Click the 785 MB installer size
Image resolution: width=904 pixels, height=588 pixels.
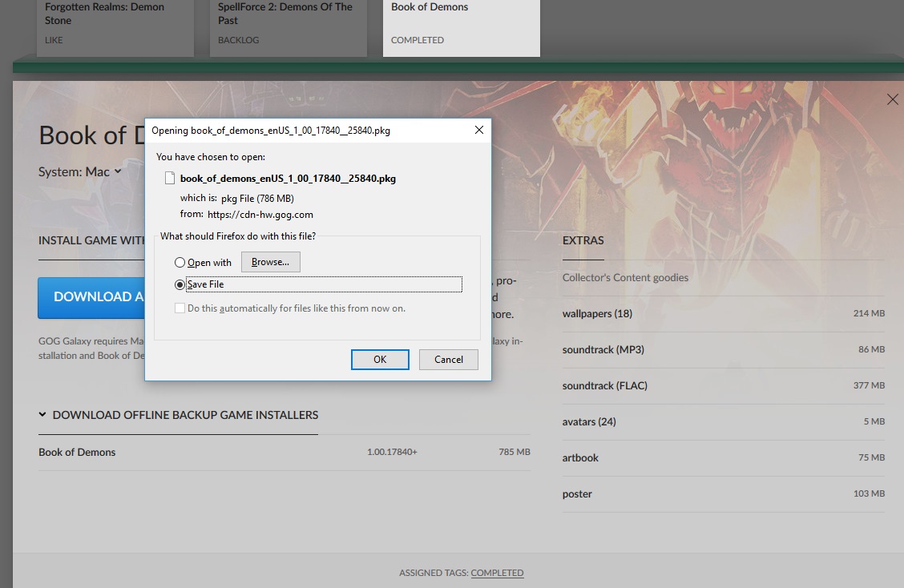[515, 452]
